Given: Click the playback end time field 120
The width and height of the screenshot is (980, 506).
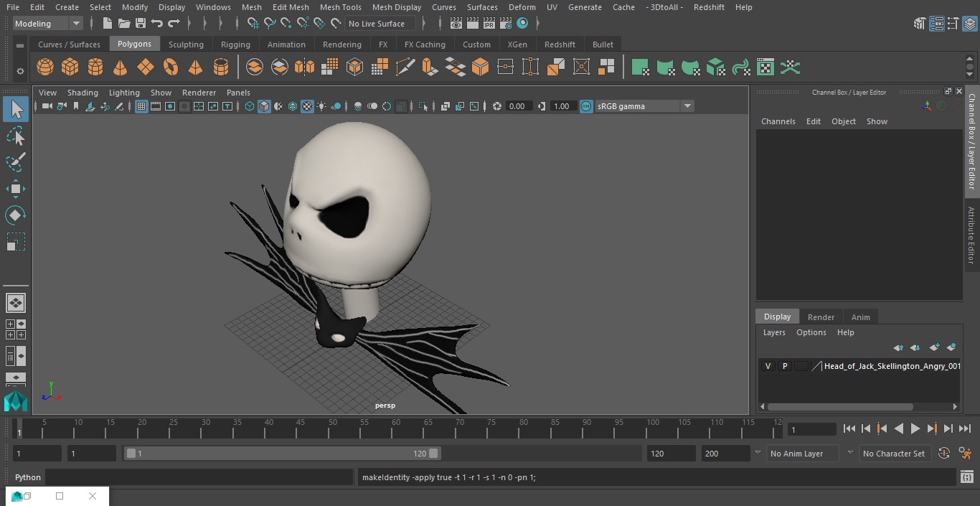Looking at the screenshot, I should tap(671, 454).
